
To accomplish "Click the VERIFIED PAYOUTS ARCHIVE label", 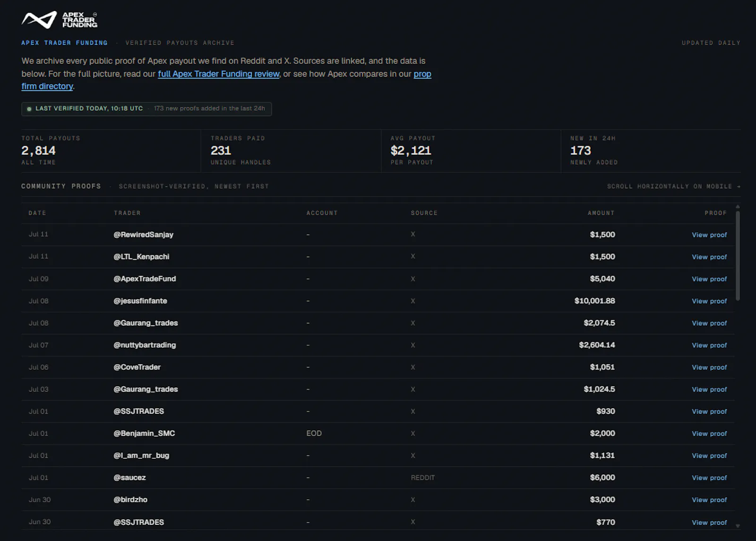I will (x=180, y=43).
